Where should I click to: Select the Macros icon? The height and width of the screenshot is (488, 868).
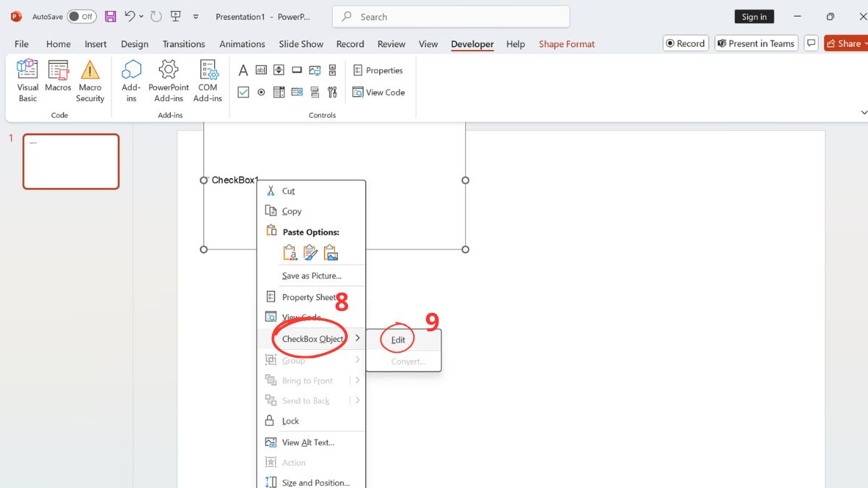point(58,80)
